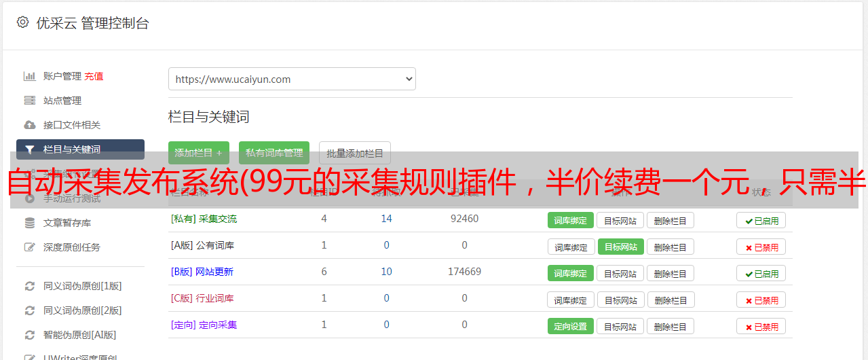868x360 pixels.
Task: Toggle 已启用 status for 采集交流 row
Action: [x=761, y=220]
